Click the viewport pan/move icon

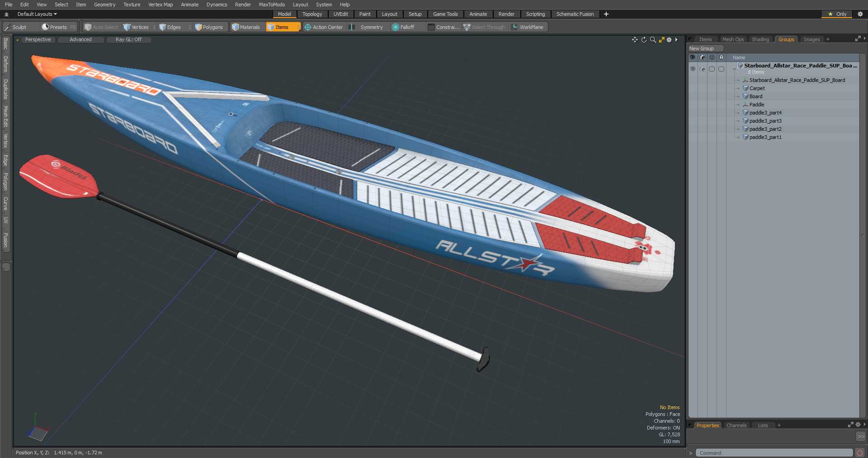(635, 40)
